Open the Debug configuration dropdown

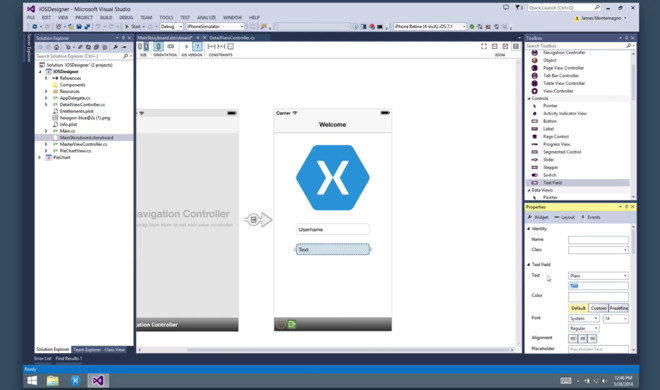tap(171, 27)
